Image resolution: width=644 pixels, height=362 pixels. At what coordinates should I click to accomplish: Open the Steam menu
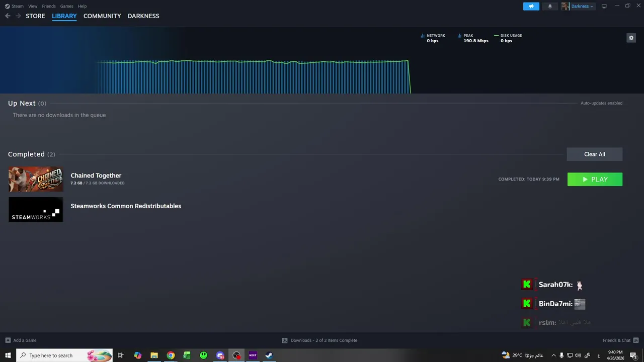pyautogui.click(x=14, y=6)
